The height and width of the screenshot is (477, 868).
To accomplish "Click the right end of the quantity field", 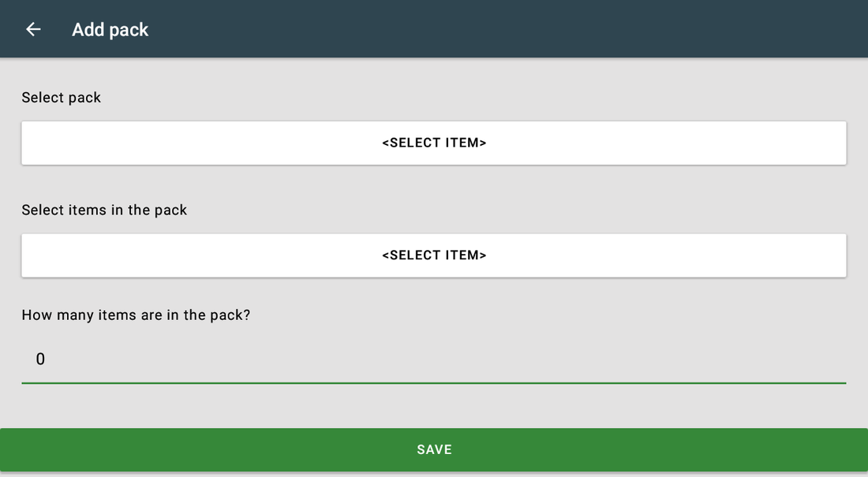I will 830,360.
